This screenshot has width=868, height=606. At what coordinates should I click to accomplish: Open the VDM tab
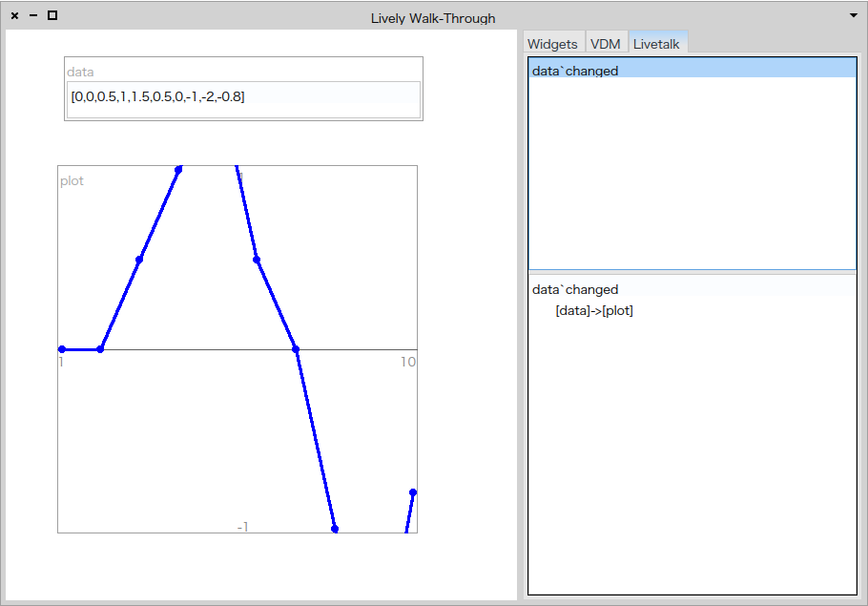[x=605, y=44]
